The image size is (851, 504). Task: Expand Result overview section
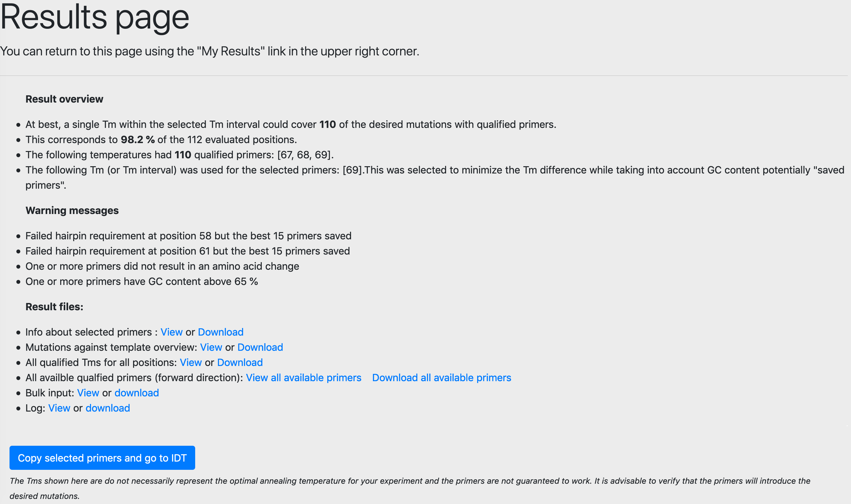[x=64, y=99]
